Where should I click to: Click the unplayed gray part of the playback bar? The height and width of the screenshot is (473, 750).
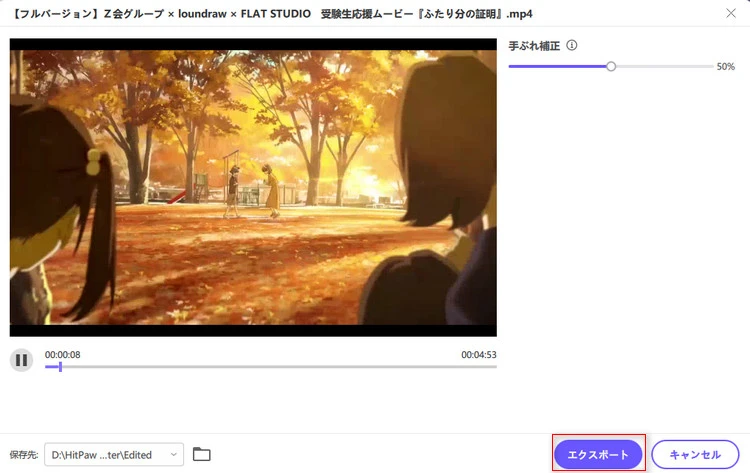280,367
